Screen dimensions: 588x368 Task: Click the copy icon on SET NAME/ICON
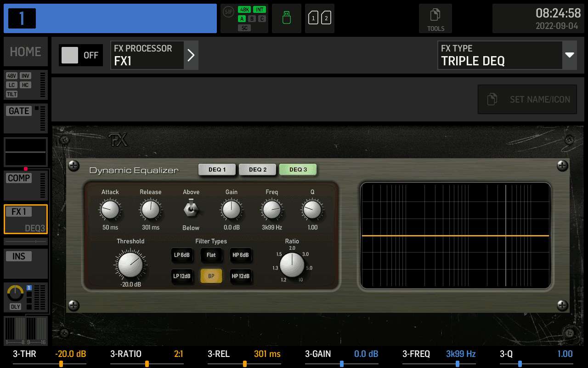pos(492,99)
